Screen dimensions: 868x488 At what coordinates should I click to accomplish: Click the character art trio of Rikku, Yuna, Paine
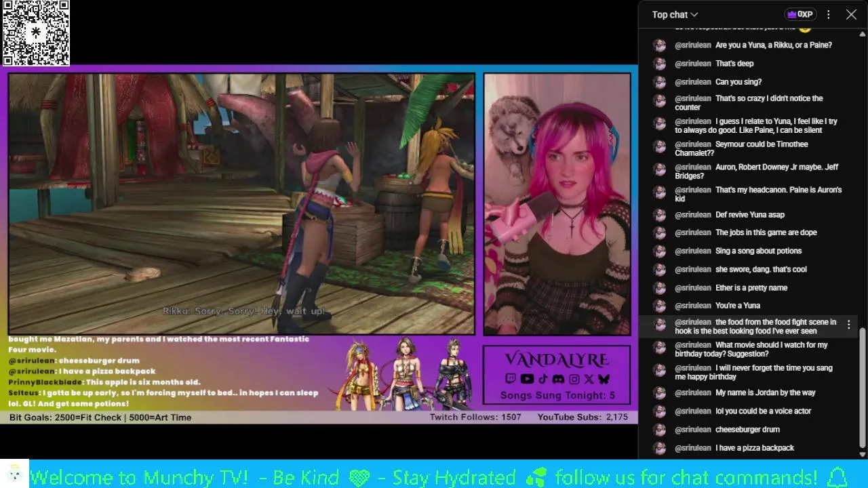[404, 373]
